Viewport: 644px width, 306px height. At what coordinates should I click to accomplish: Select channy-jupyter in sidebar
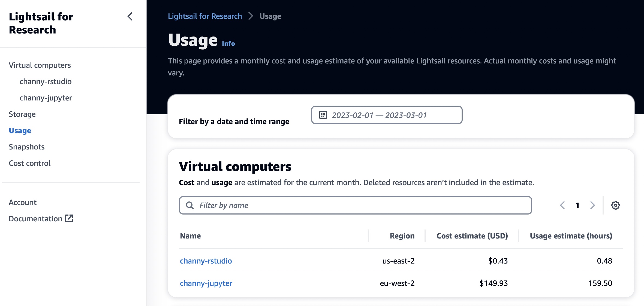pos(46,98)
